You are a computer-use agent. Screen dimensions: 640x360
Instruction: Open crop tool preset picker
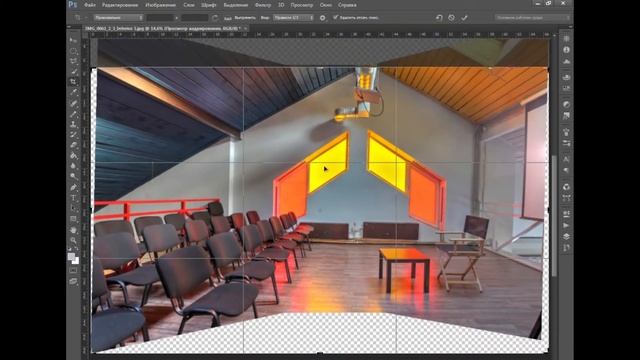click(x=80, y=18)
